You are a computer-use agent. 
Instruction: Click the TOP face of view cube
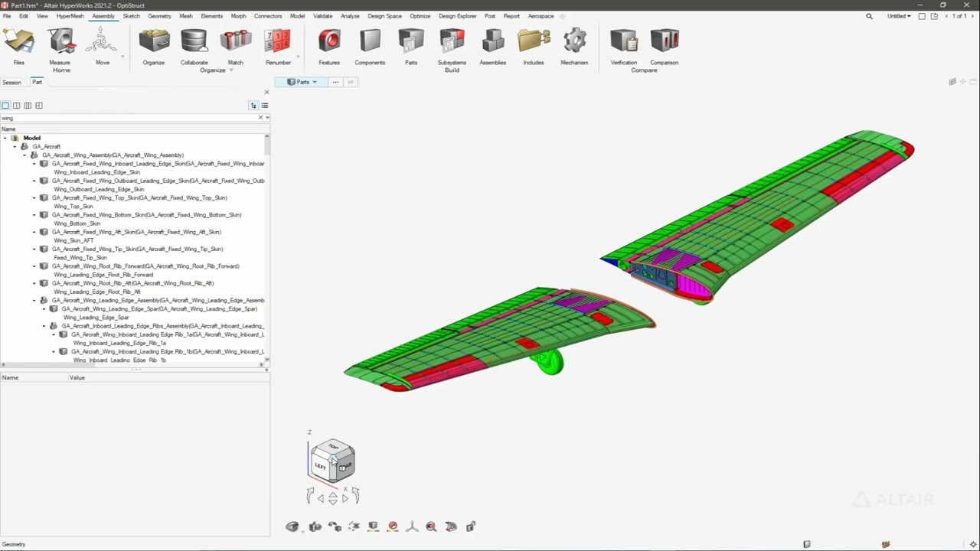coord(333,447)
